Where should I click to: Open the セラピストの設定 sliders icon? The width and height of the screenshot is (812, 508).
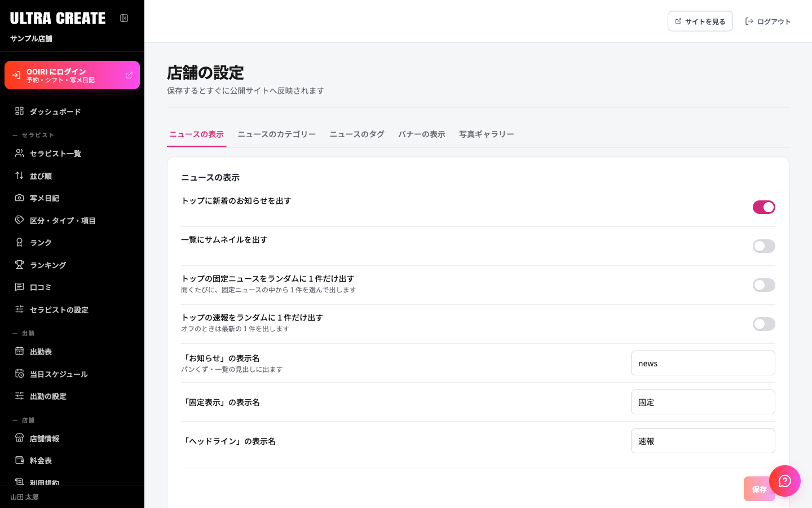[x=19, y=309]
